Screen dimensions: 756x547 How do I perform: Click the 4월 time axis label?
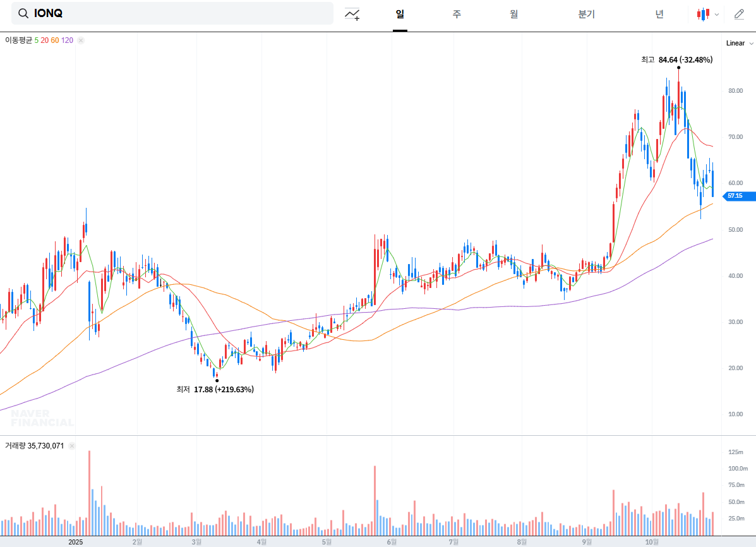262,542
